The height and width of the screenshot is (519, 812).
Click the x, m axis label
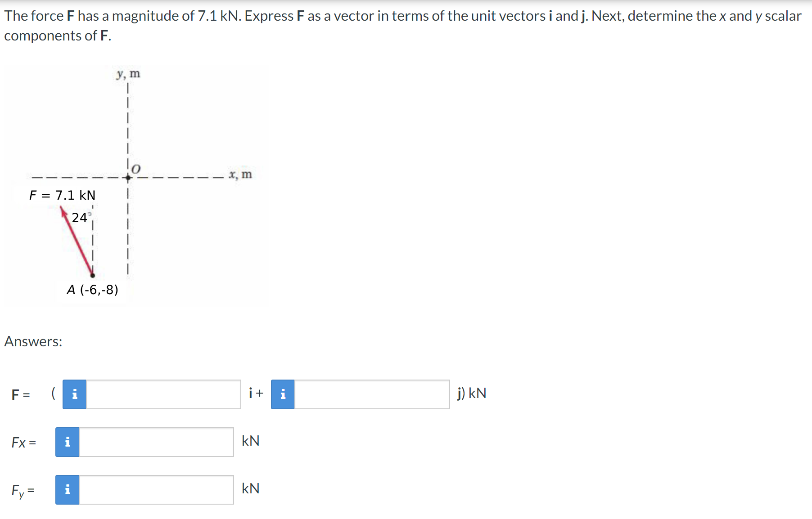point(240,174)
